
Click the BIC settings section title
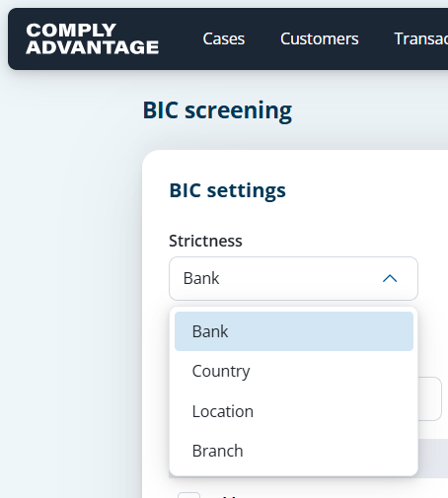[x=227, y=190]
